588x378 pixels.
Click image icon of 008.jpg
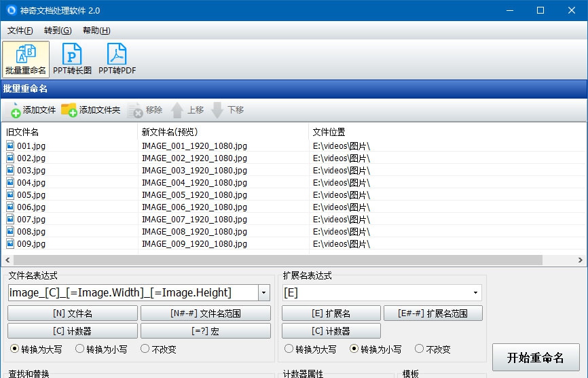point(10,231)
